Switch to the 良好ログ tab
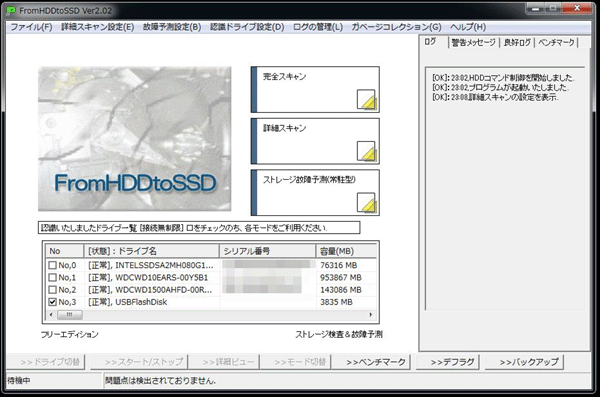 point(517,42)
